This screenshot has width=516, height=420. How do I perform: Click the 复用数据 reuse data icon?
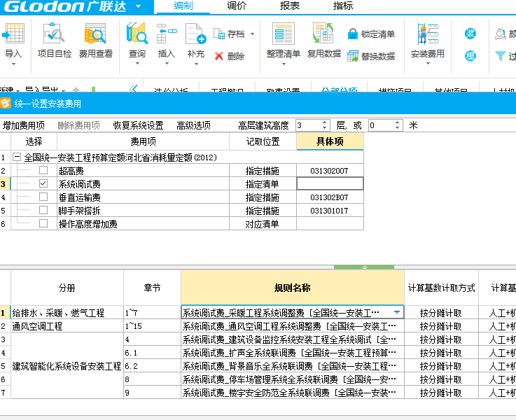tap(323, 34)
